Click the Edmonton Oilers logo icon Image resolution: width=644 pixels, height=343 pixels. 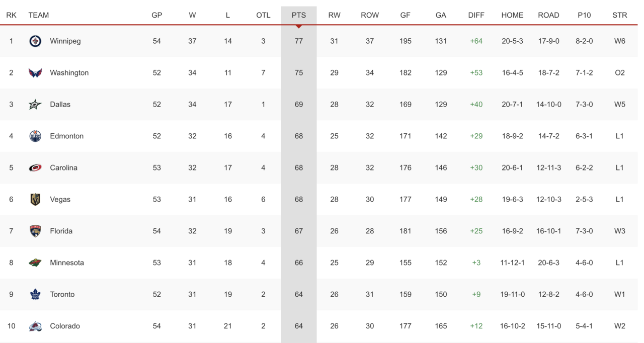point(35,136)
